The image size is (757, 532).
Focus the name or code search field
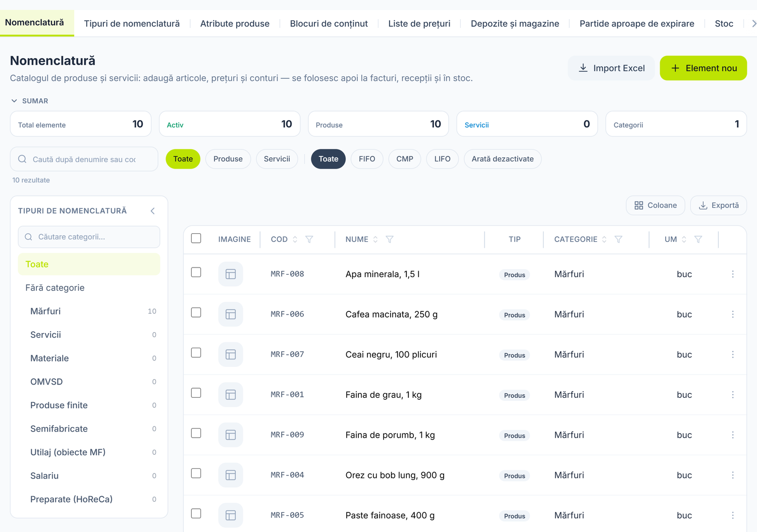[x=84, y=159]
